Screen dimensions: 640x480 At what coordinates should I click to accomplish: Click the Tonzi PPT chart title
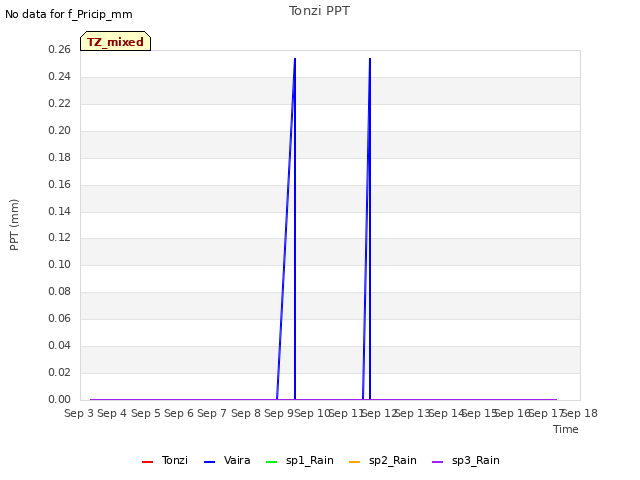[x=319, y=11]
